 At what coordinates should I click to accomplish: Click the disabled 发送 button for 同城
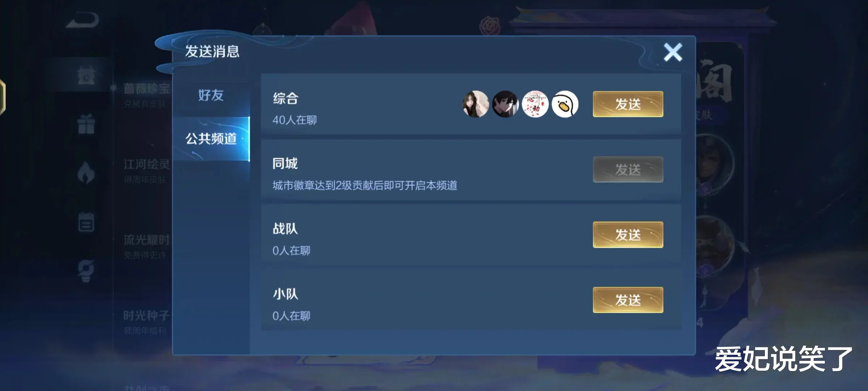[628, 169]
